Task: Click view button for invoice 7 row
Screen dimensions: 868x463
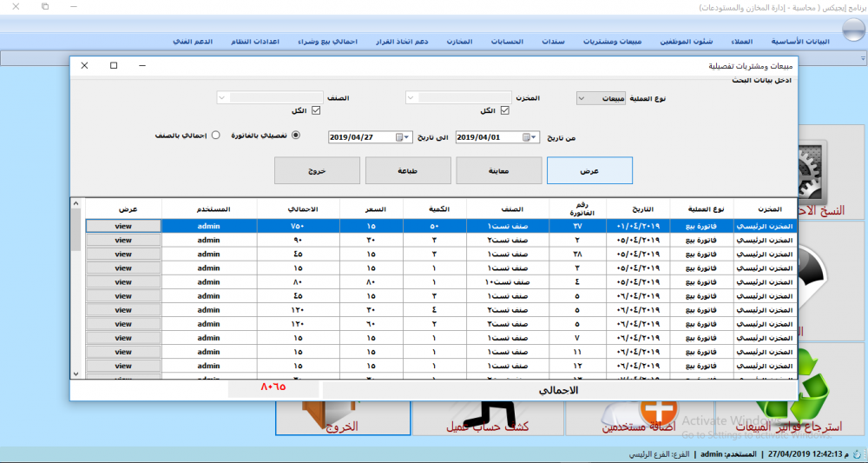Action: click(123, 338)
